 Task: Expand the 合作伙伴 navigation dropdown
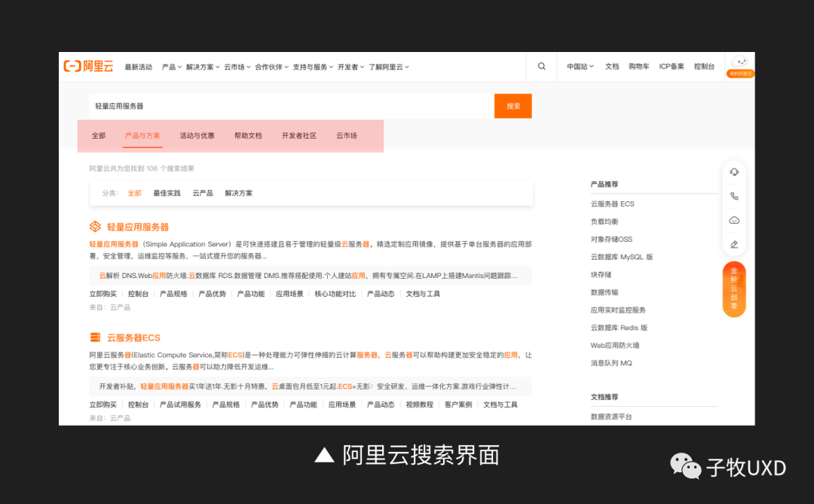271,67
